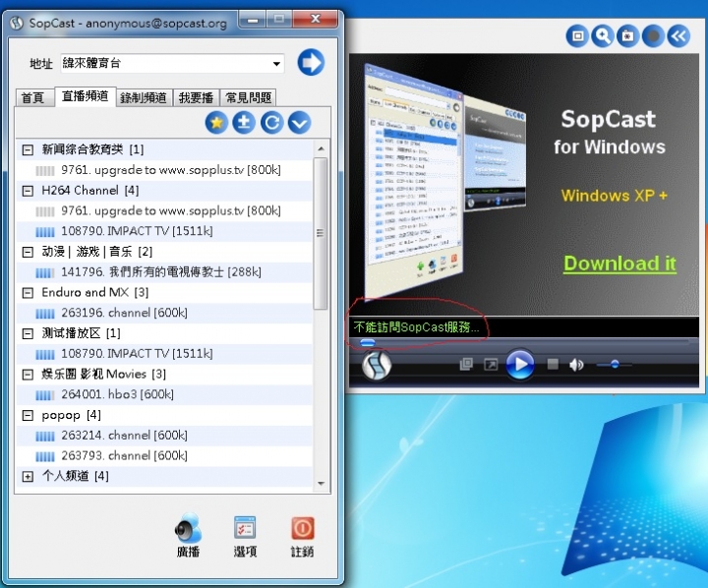The height and width of the screenshot is (588, 708).
Task: Click the 註銷 logout icon
Action: (302, 536)
